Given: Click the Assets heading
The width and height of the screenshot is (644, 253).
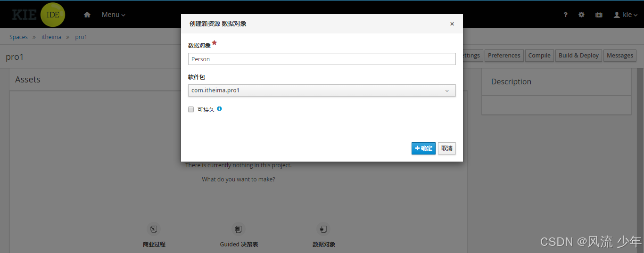Looking at the screenshot, I should click(x=28, y=80).
